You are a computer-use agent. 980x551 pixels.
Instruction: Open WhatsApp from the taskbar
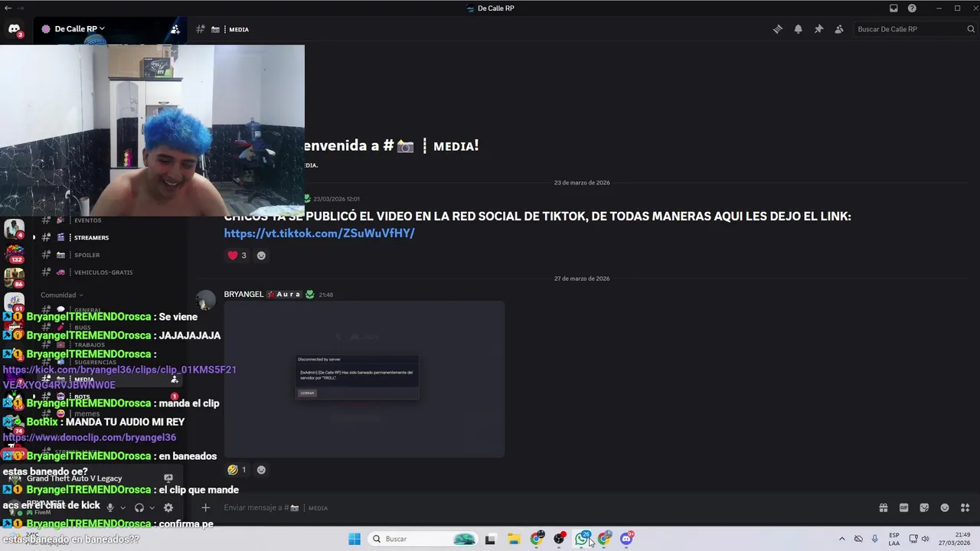point(582,539)
